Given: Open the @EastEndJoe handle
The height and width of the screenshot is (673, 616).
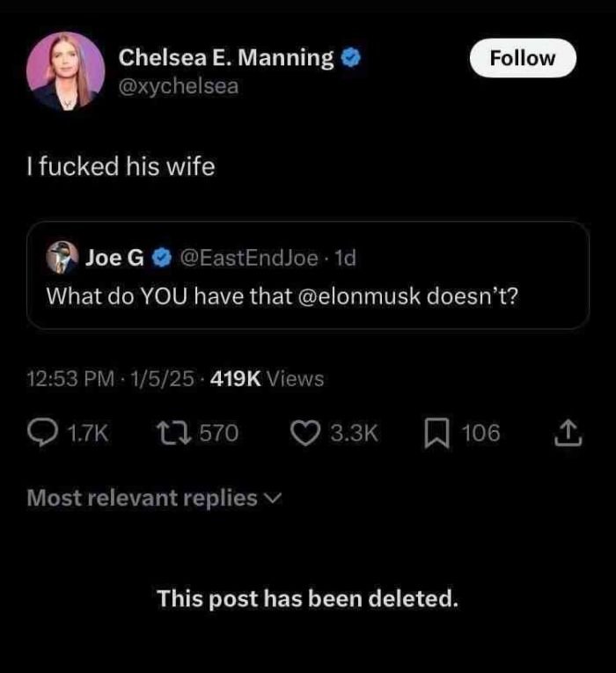Looking at the screenshot, I should (249, 258).
